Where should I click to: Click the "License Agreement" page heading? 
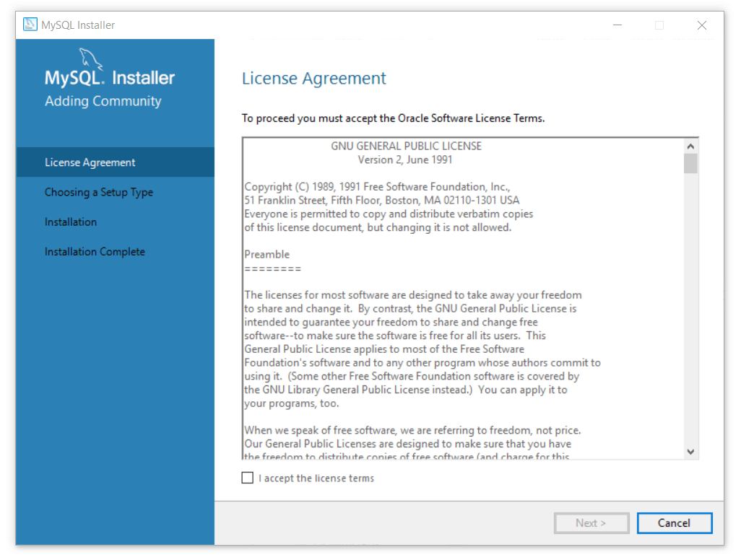point(314,78)
